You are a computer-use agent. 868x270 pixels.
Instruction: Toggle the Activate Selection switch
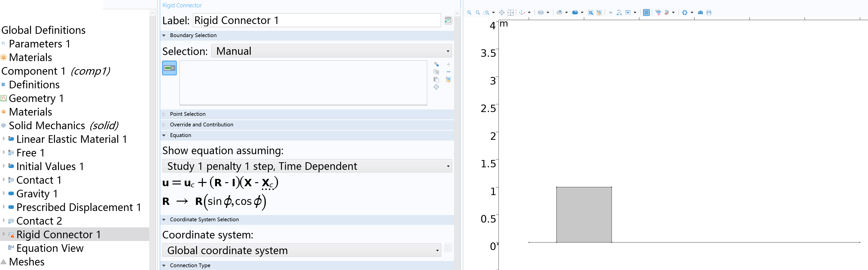click(169, 68)
